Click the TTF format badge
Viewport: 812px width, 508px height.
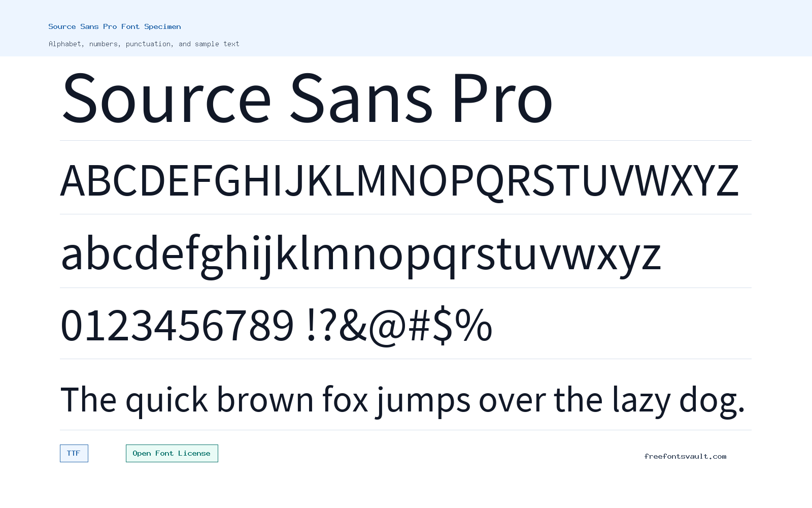pyautogui.click(x=74, y=453)
